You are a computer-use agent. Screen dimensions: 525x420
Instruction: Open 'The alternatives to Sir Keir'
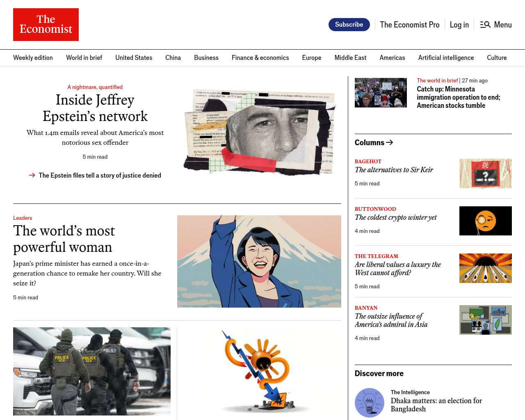(x=394, y=170)
